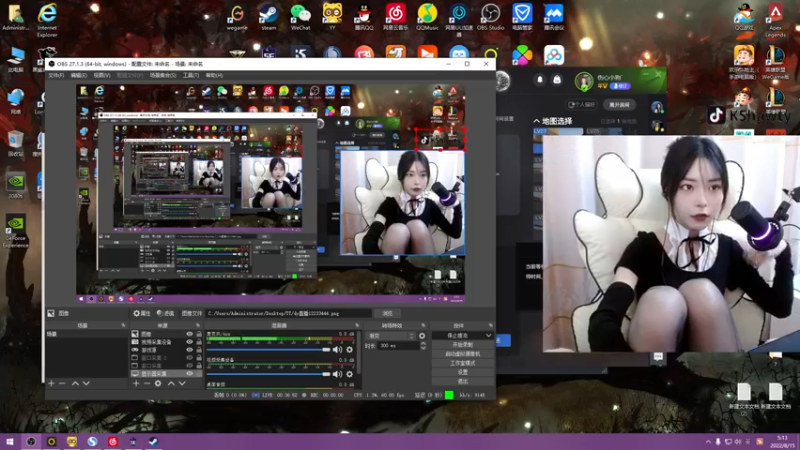Open the 文件(F) menu in OBS
800x450 pixels.
pyautogui.click(x=56, y=76)
